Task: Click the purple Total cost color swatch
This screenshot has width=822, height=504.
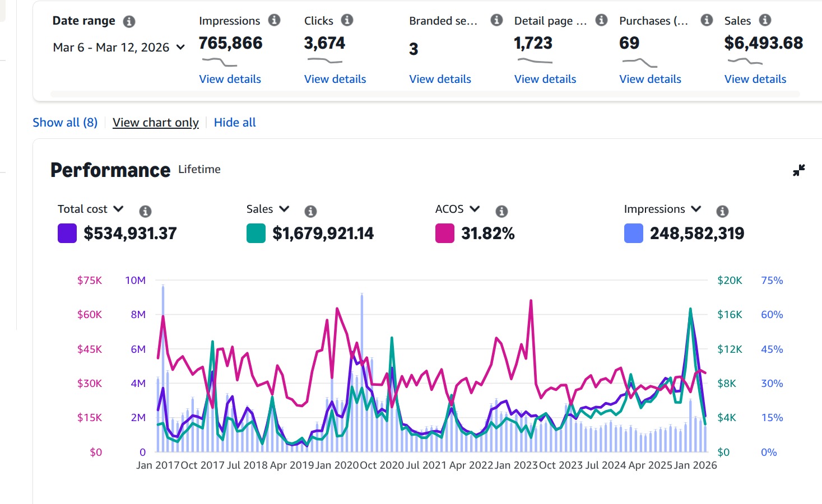Action: [x=67, y=234]
